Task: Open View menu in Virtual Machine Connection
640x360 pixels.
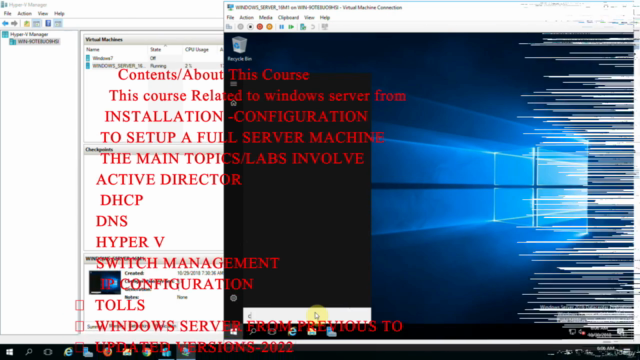Action: [x=309, y=18]
